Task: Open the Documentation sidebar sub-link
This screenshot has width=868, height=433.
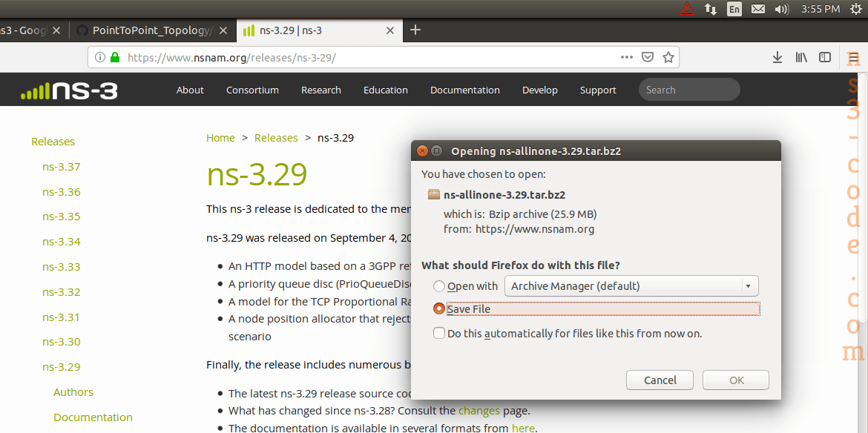Action: [93, 417]
